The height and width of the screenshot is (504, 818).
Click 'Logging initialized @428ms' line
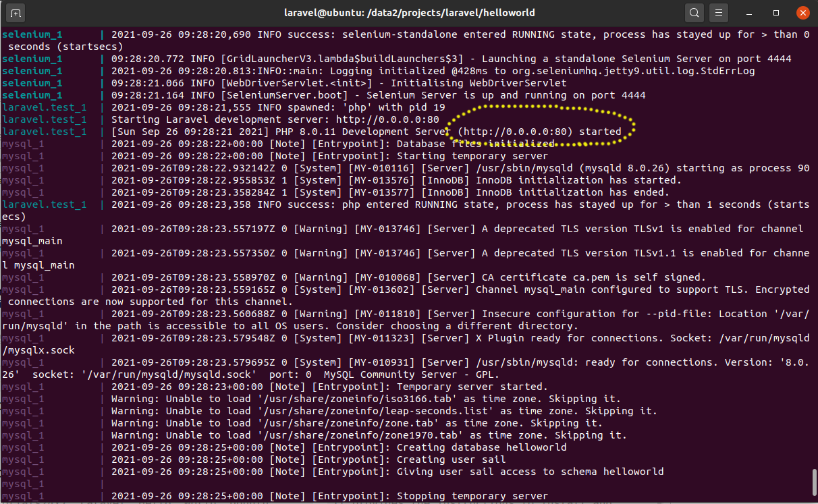[x=433, y=71]
